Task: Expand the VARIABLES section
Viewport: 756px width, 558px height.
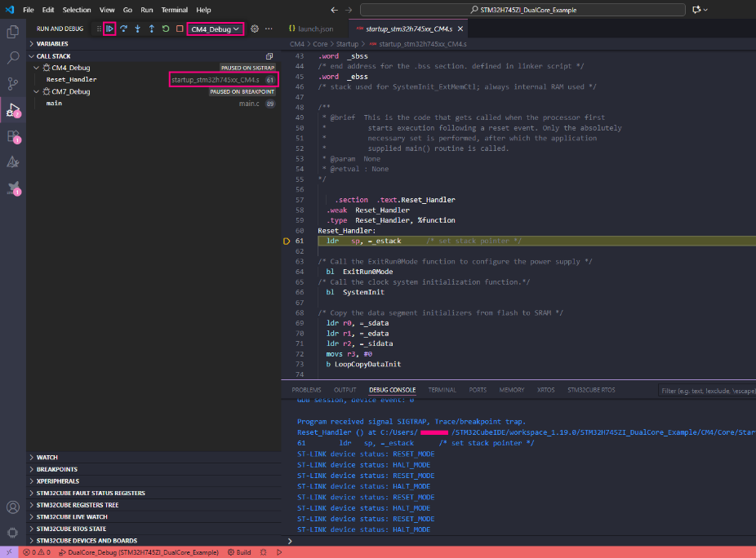Action: tap(52, 43)
